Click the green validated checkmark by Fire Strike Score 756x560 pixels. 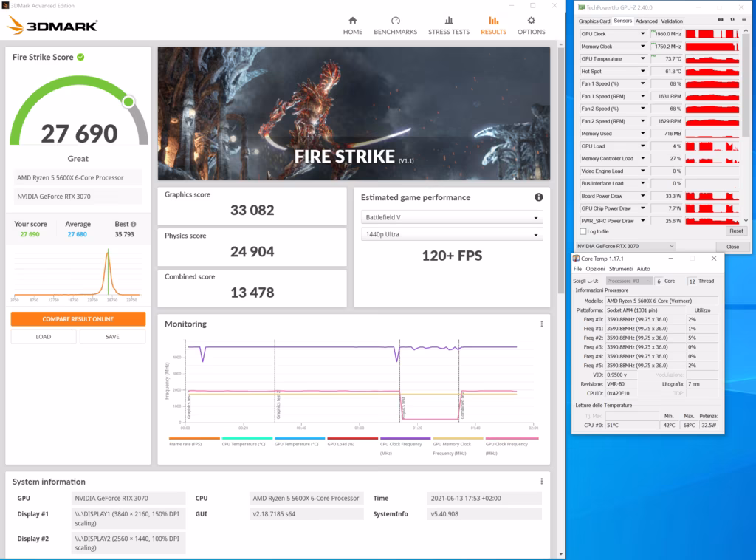tap(80, 57)
